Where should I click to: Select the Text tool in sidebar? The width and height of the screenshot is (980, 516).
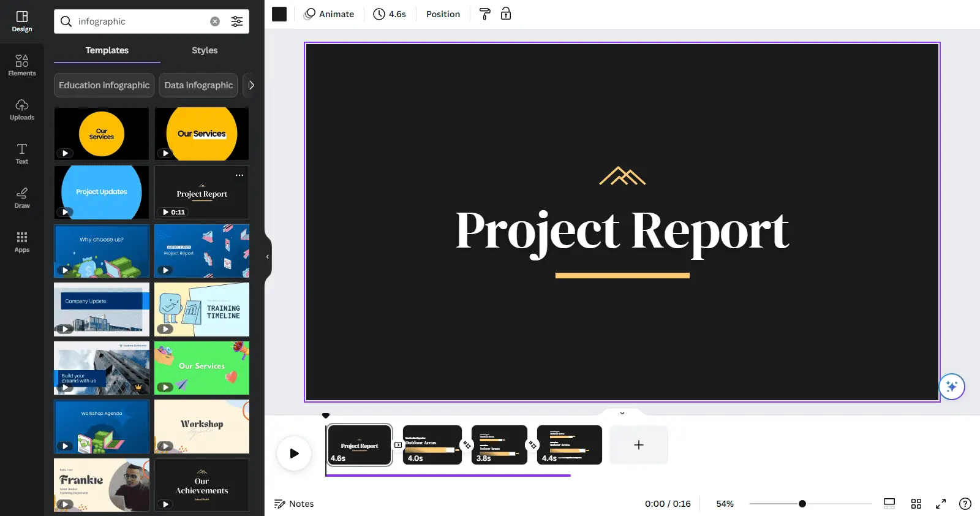tap(22, 153)
